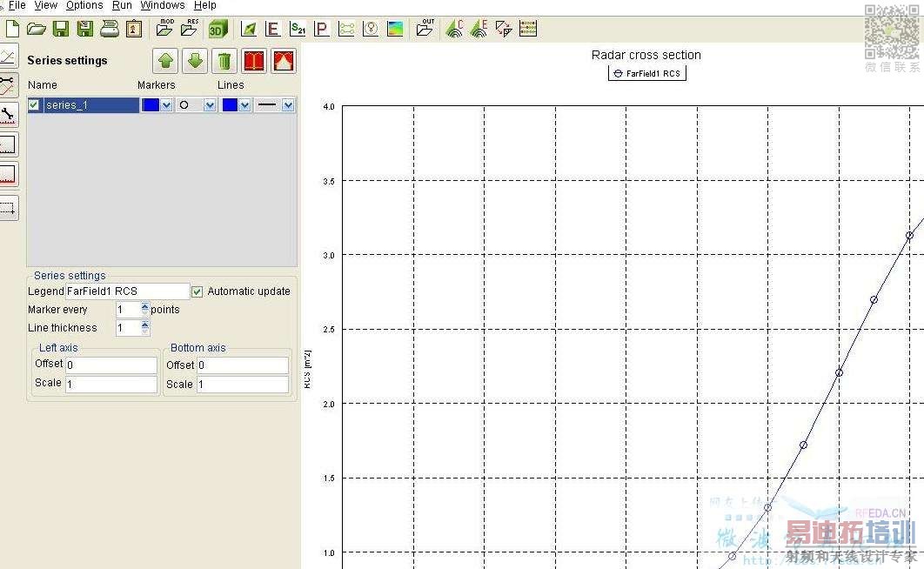Click the green wave C icon
The width and height of the screenshot is (924, 569).
(x=454, y=28)
